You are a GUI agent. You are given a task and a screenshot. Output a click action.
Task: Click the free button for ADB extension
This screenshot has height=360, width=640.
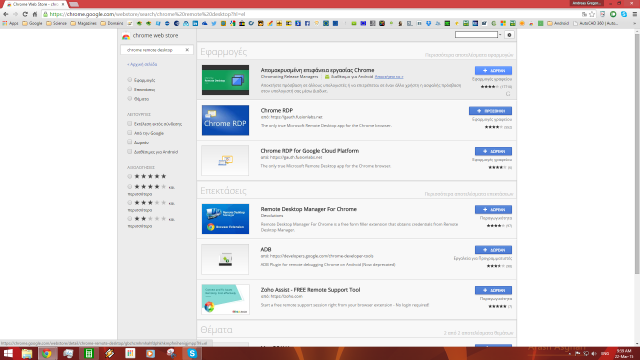click(493, 250)
